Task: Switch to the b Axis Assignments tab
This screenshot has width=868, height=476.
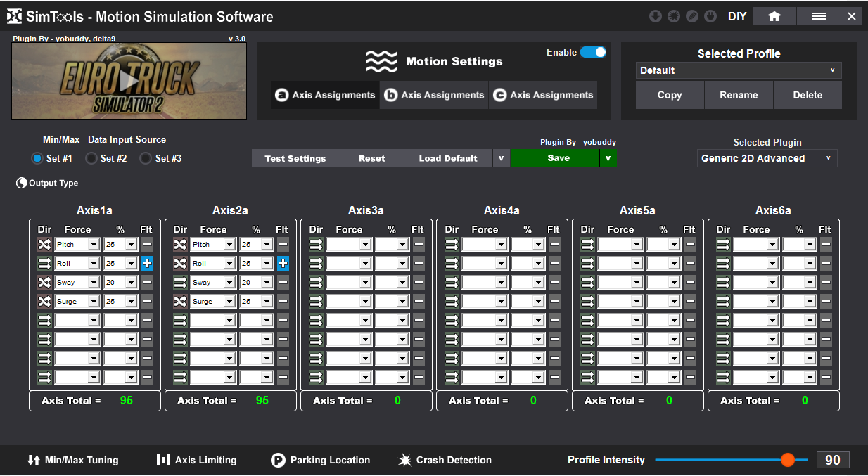Action: pos(434,95)
